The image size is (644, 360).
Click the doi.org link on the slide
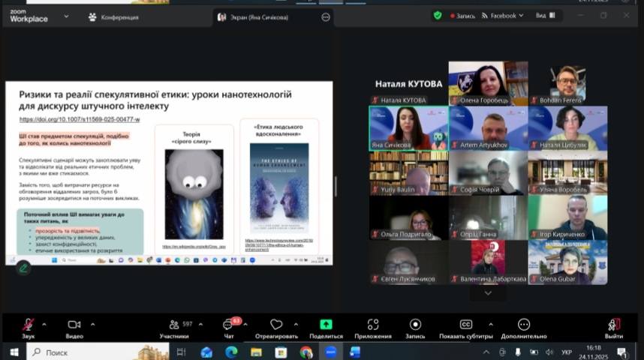pyautogui.click(x=80, y=120)
